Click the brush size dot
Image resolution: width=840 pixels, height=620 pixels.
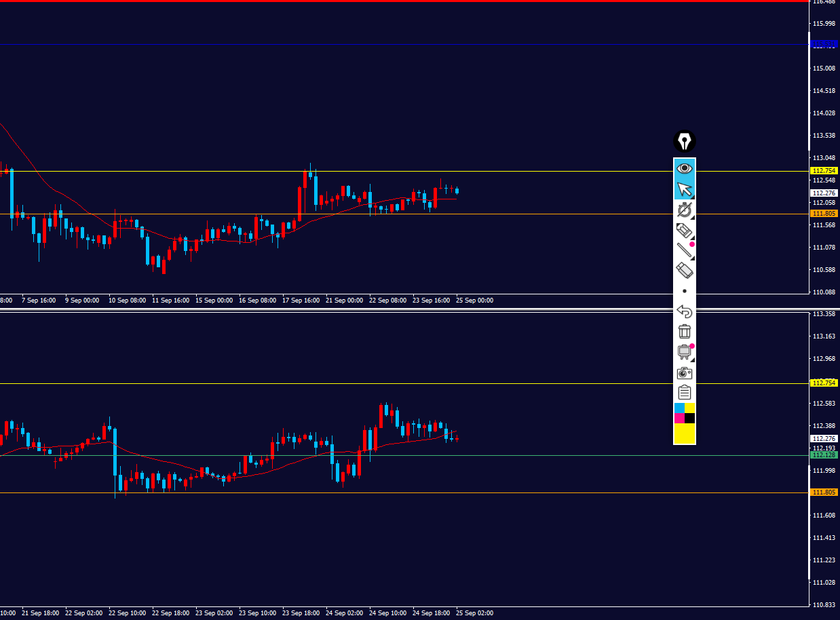click(685, 291)
